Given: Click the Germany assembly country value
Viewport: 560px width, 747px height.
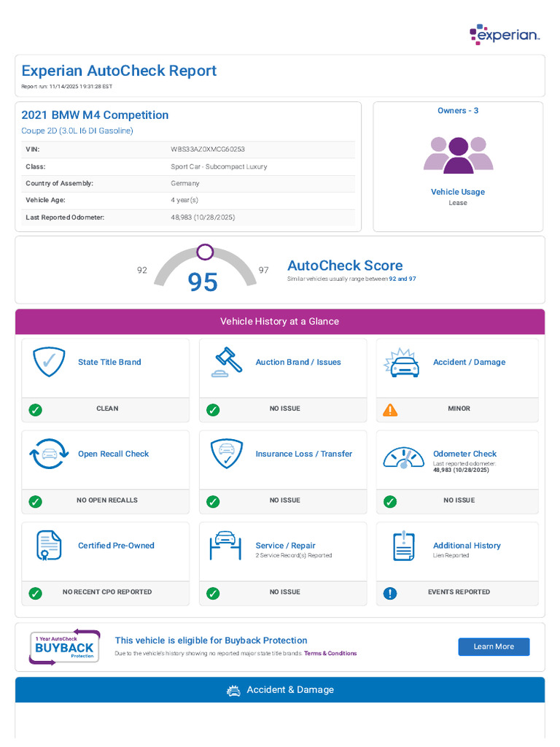Looking at the screenshot, I should tap(184, 183).
